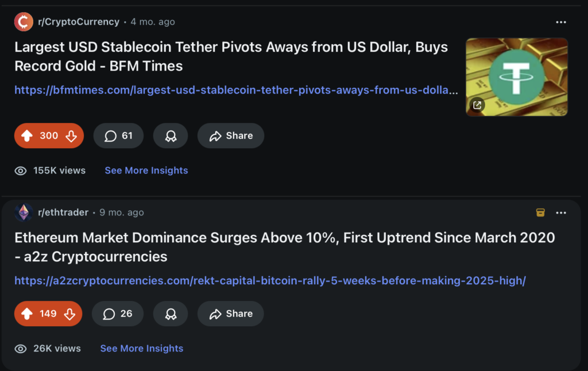Upvote the Tether stablecoin post
Image resolution: width=588 pixels, height=371 pixels.
pyautogui.click(x=27, y=136)
